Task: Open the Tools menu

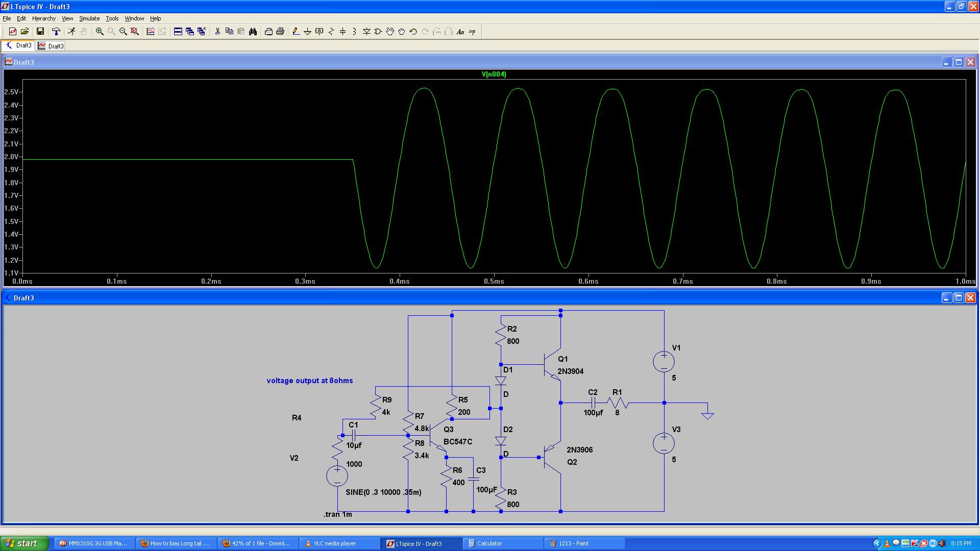Action: pyautogui.click(x=112, y=18)
